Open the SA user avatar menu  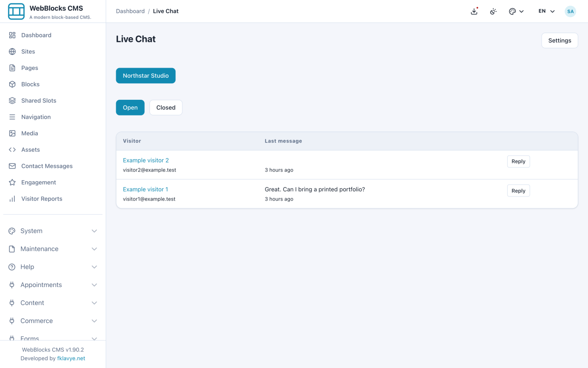[x=570, y=11]
